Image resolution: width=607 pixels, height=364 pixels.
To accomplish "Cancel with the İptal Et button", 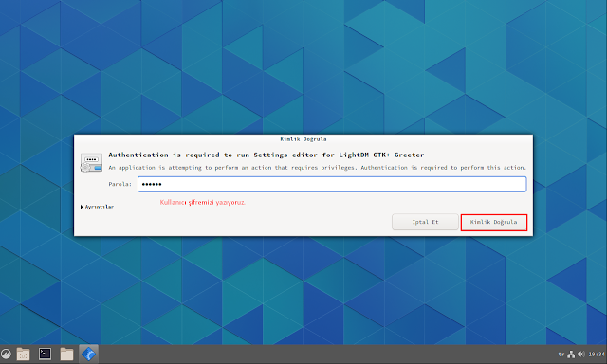I will [425, 222].
